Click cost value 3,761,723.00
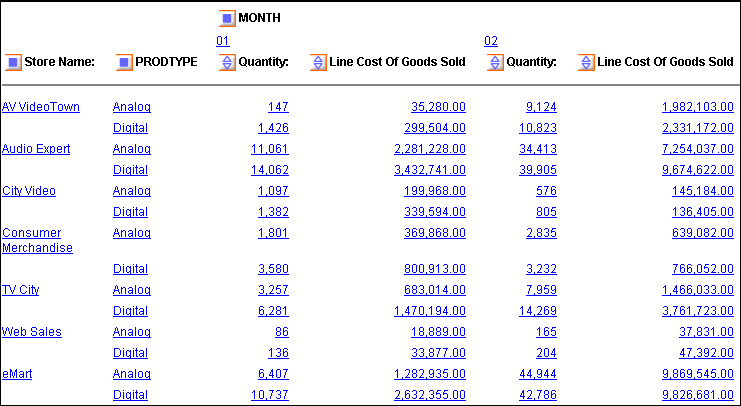The width and height of the screenshot is (741, 406). 698,311
